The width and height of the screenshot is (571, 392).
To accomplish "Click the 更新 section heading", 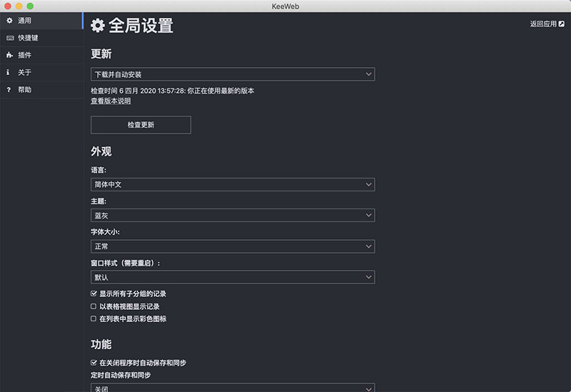I will pos(101,54).
